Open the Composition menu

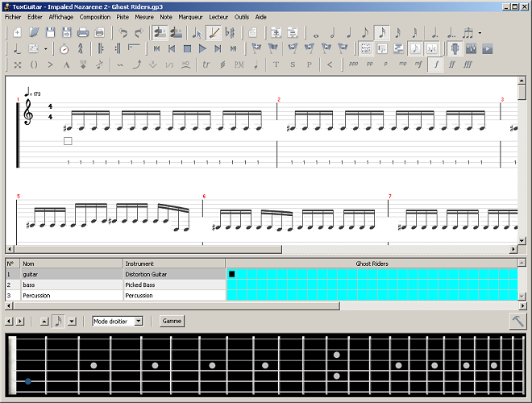pos(95,17)
